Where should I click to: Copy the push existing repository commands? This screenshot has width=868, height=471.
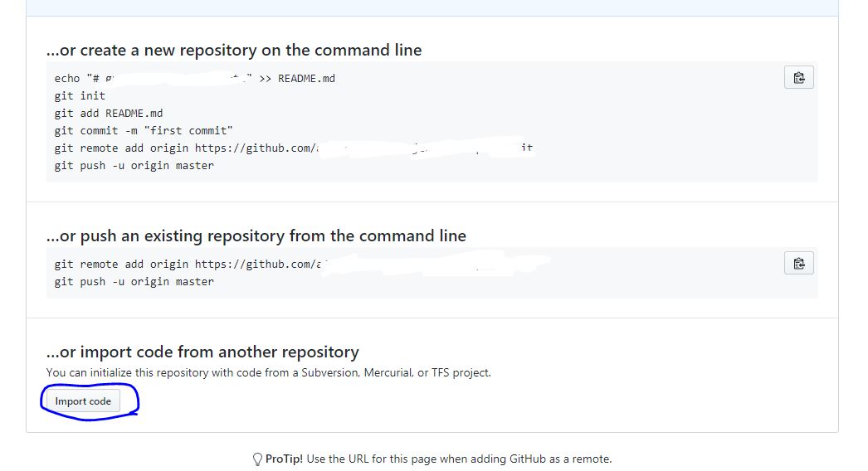coord(799,264)
